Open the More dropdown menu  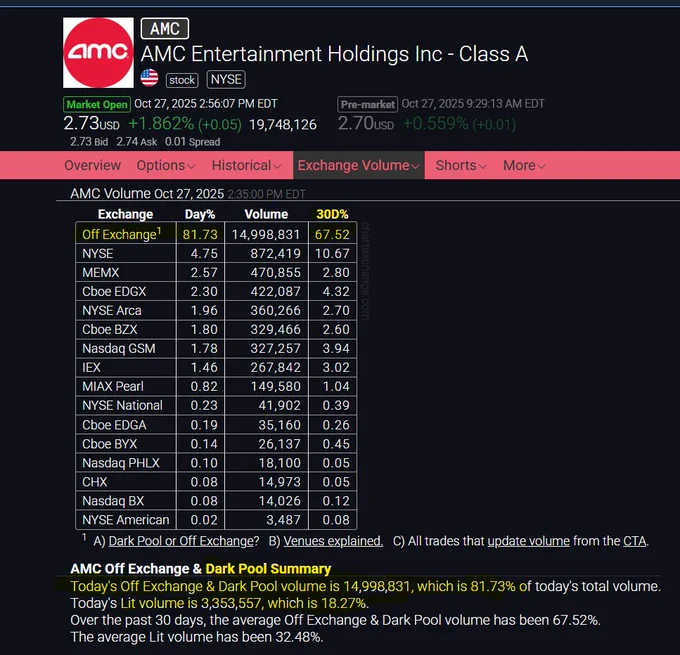[524, 165]
